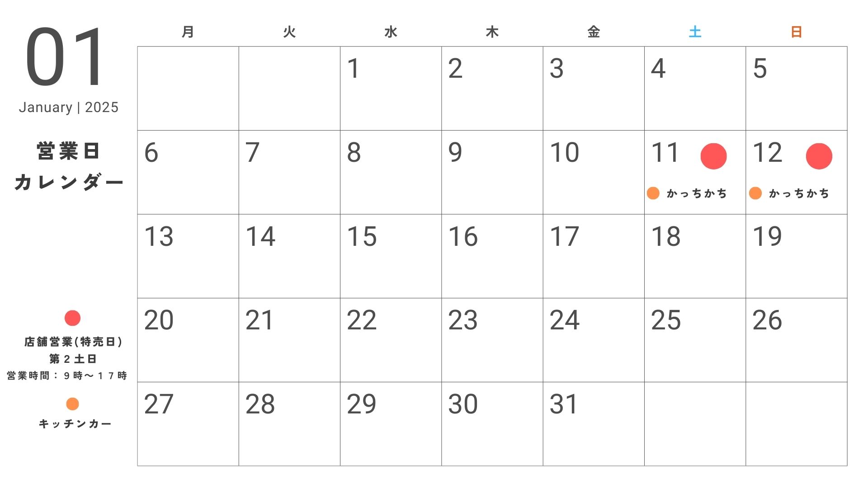Expand the 営業日カレンダー section

click(67, 168)
